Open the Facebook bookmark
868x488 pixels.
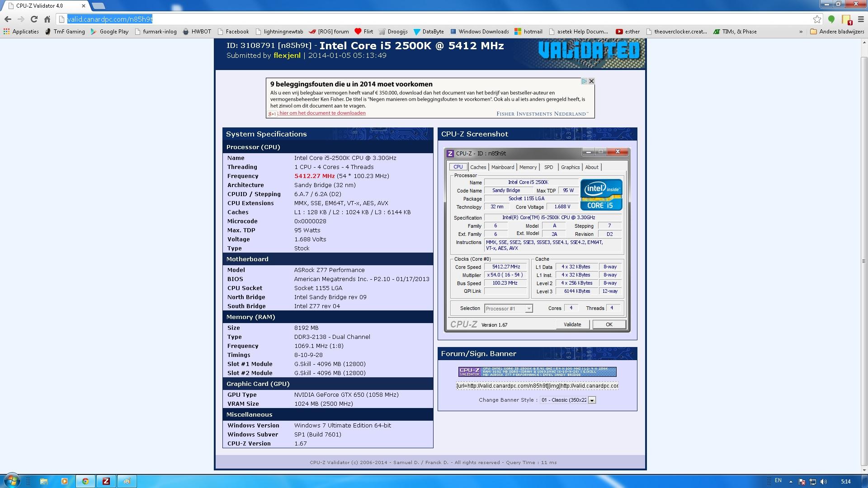[x=233, y=32]
